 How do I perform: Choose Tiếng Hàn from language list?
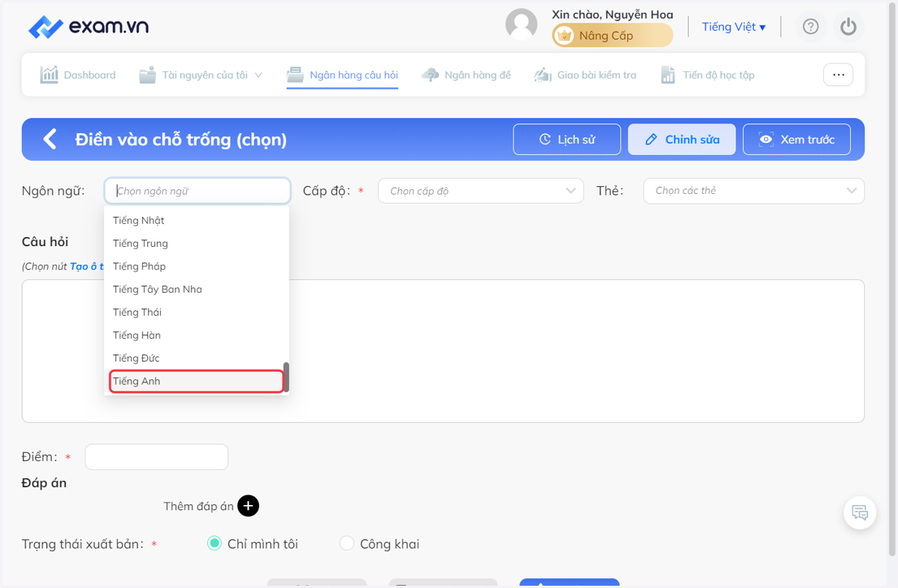tap(197, 335)
